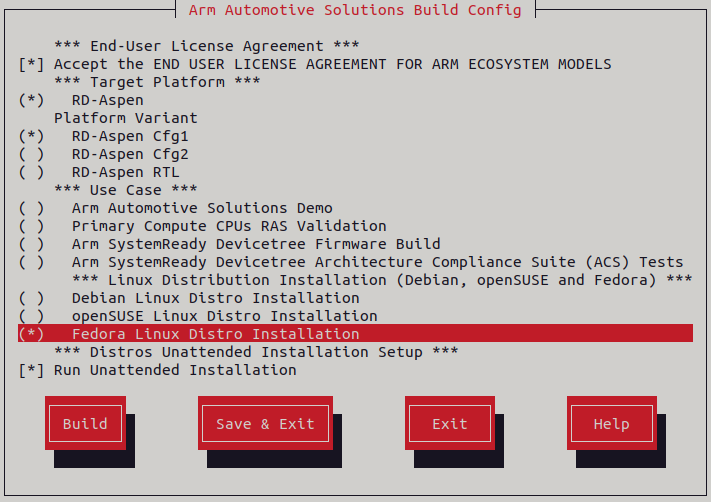The image size is (711, 502).
Task: Select Primary Compute CPUs RAS Validation
Action: tap(31, 226)
